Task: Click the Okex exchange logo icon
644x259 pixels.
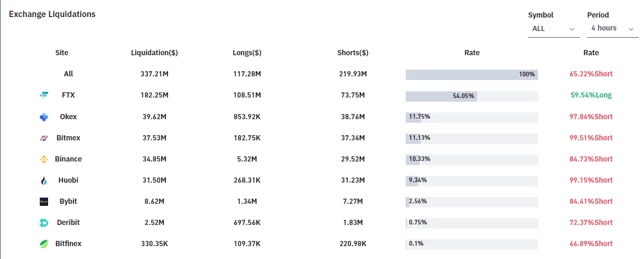Action: tap(44, 117)
